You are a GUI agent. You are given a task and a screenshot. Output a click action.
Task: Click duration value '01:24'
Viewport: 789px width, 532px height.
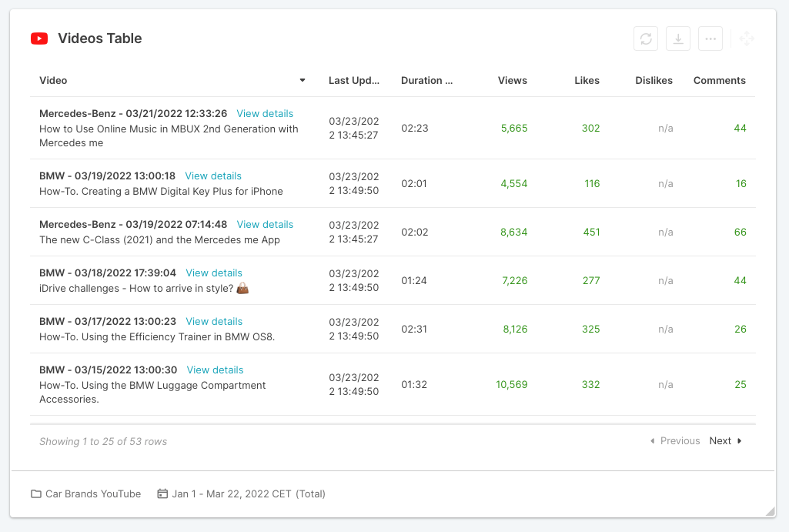pos(413,281)
